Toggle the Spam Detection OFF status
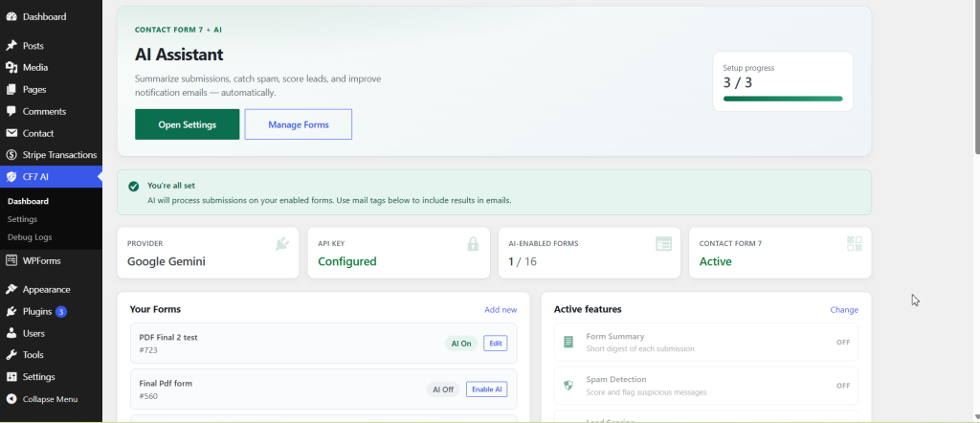 [843, 386]
